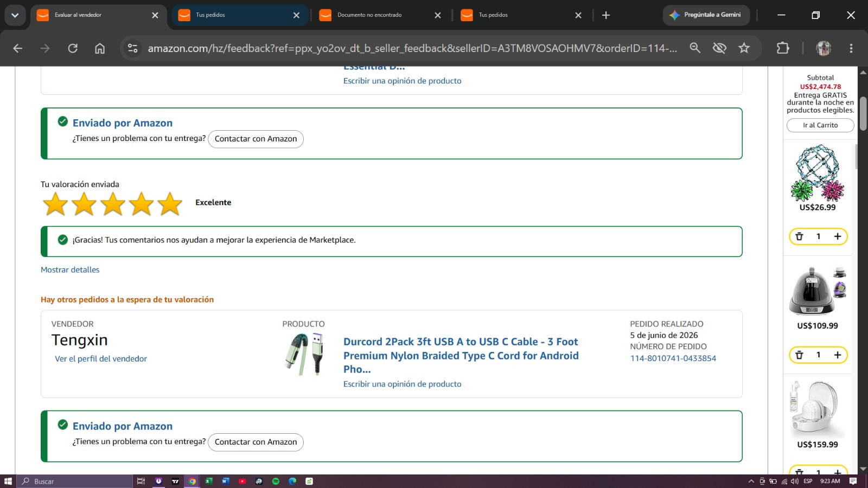Show hidden system tray icons
This screenshot has width=868, height=488.
pyautogui.click(x=751, y=481)
